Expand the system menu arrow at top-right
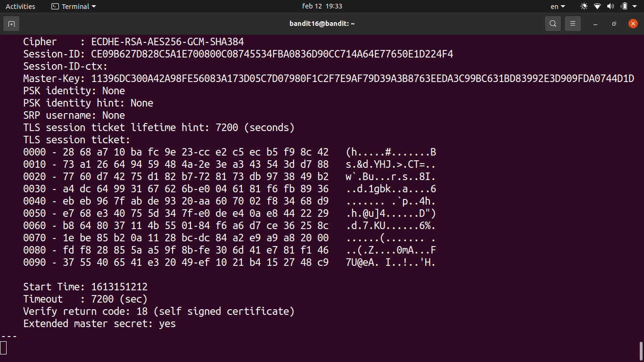 [635, 7]
